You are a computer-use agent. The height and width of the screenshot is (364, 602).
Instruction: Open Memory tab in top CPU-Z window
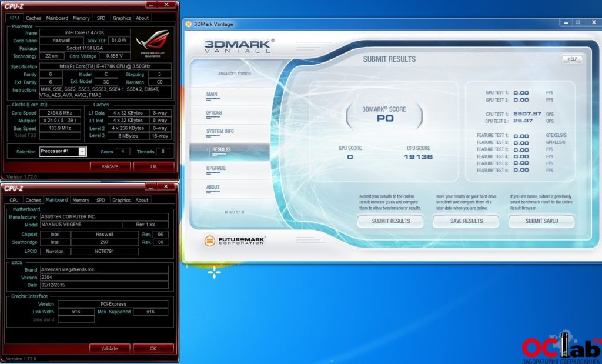(x=81, y=18)
